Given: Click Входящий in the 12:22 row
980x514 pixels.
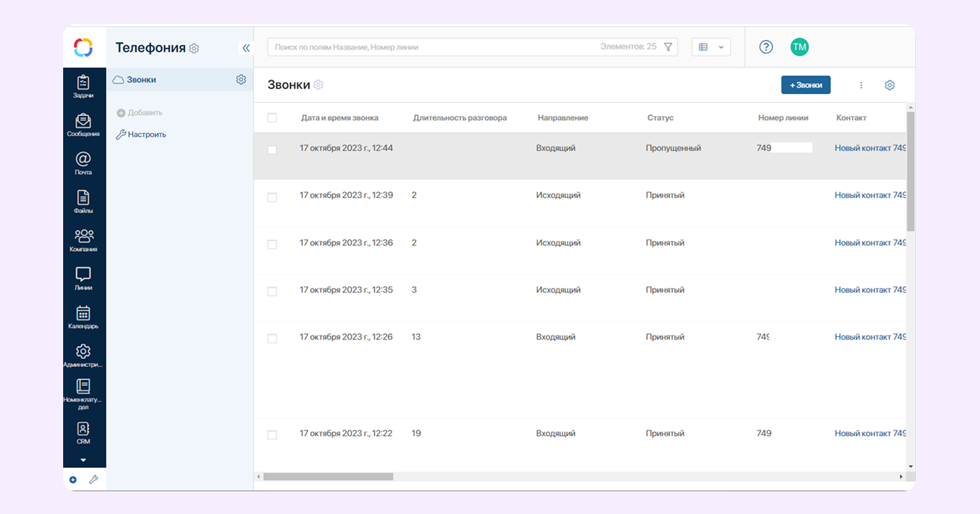Looking at the screenshot, I should tap(556, 433).
